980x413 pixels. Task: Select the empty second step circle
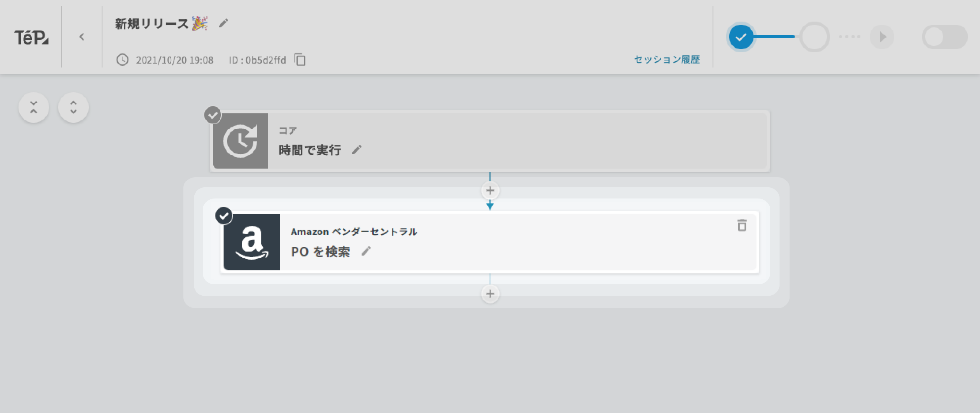(x=814, y=37)
